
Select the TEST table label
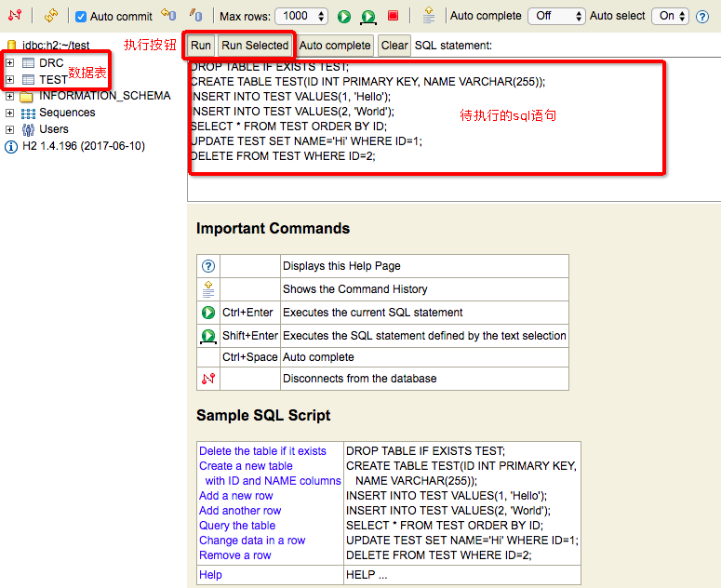click(x=53, y=80)
